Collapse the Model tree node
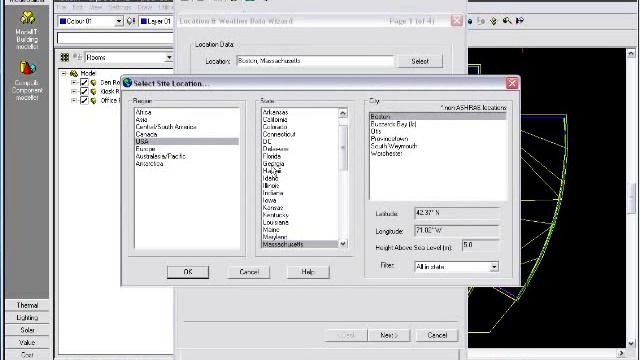This screenshot has height=360, width=640. 64,73
